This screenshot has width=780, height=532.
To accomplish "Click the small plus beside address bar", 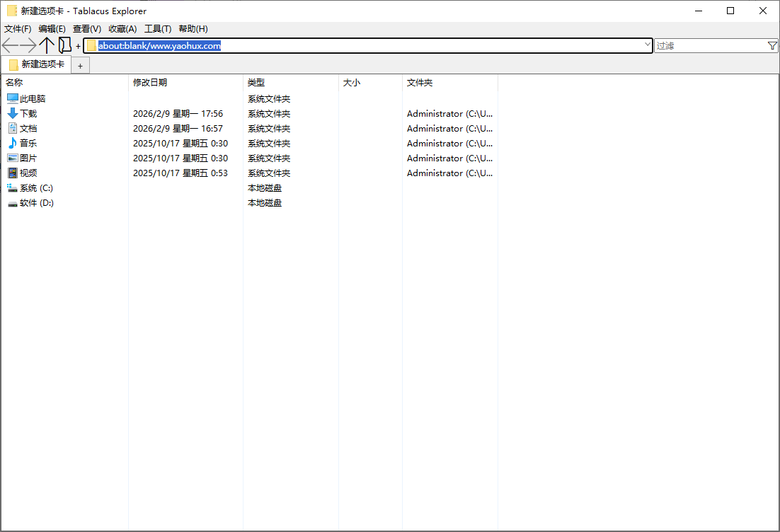I will [78, 47].
